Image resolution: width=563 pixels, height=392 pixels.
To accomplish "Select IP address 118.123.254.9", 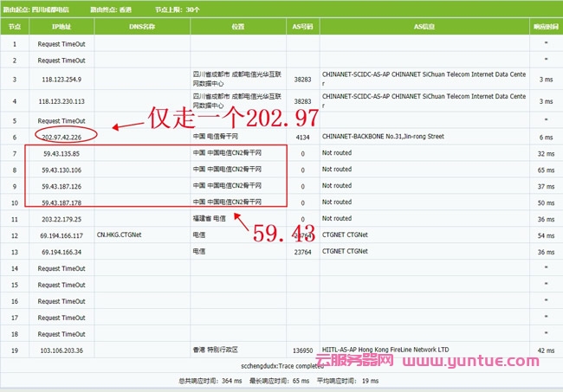I will click(x=61, y=80).
